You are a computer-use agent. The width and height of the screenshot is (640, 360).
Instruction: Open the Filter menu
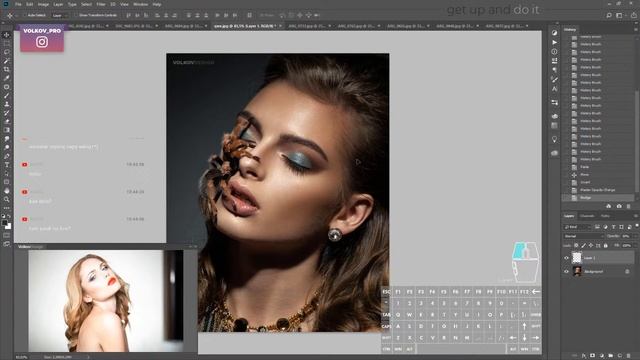[101, 4]
